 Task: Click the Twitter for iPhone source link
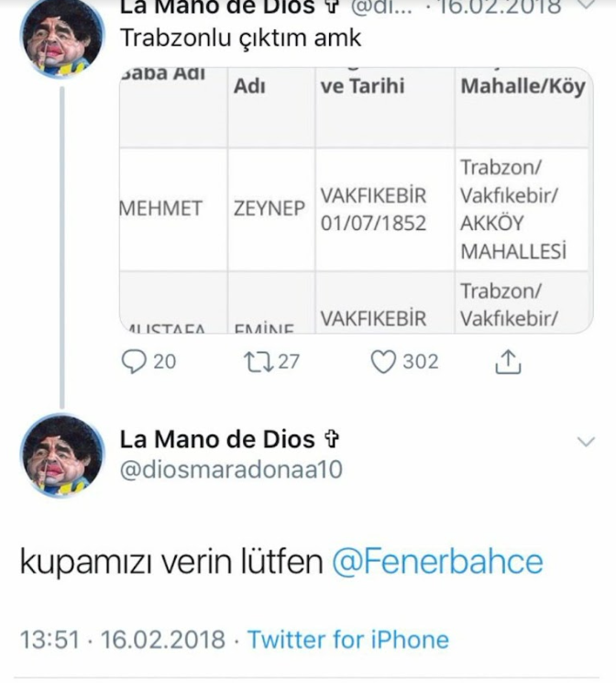pyautogui.click(x=348, y=639)
